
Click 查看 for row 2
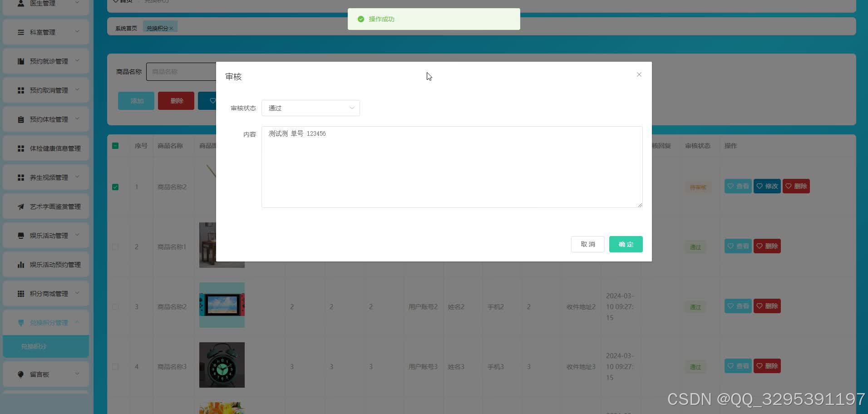(x=738, y=246)
